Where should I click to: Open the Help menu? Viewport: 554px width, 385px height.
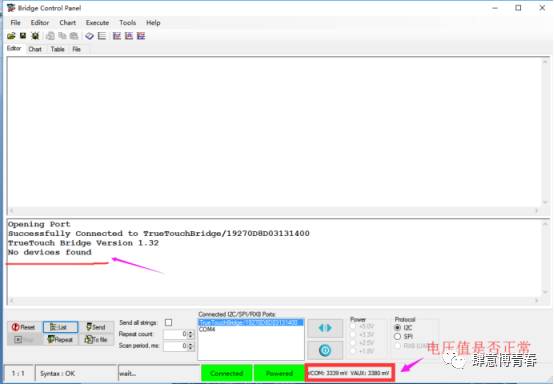(153, 23)
